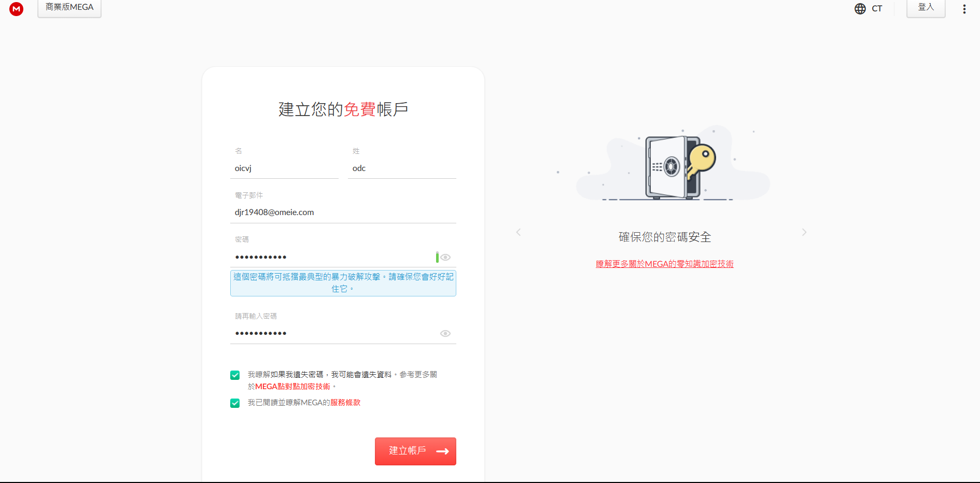Click the globe language icon
The height and width of the screenshot is (483, 980).
coord(860,9)
